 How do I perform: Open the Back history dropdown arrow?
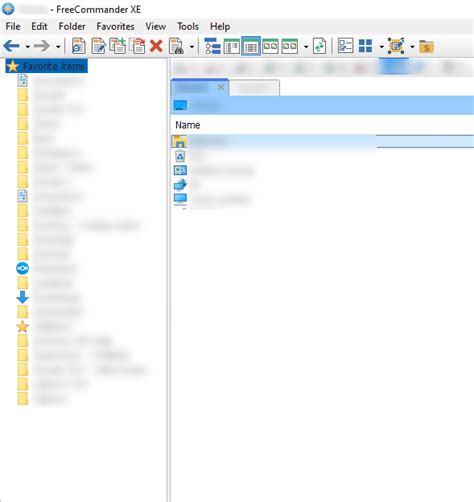pyautogui.click(x=28, y=47)
